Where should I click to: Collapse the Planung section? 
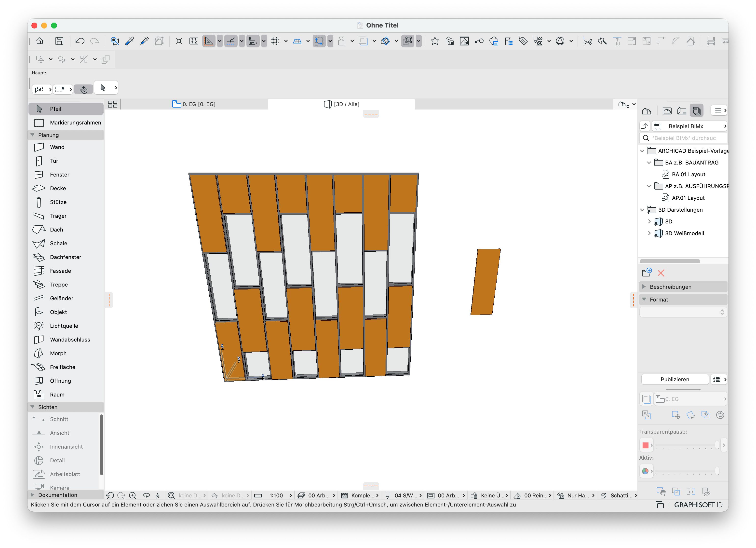(x=32, y=135)
